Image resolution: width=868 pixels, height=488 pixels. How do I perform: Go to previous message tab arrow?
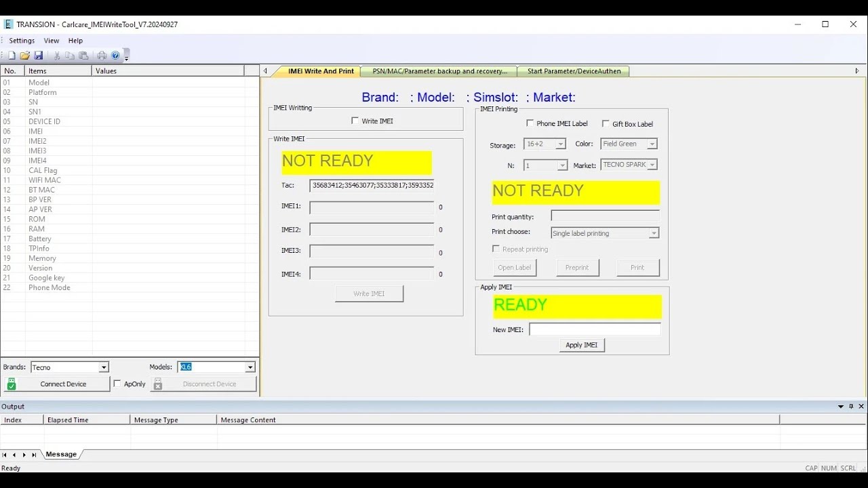[x=14, y=455]
